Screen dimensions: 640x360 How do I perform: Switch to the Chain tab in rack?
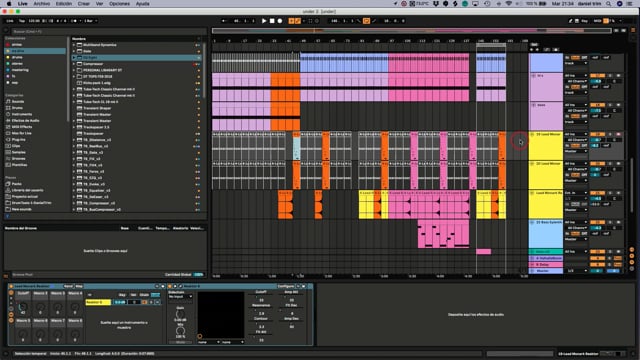coord(144,295)
